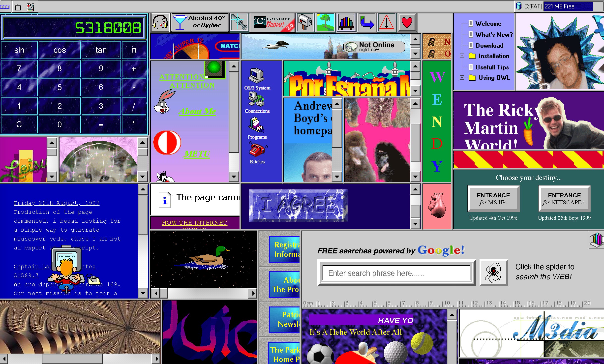Select the bookshelf icon in toolbar

pyautogui.click(x=346, y=23)
